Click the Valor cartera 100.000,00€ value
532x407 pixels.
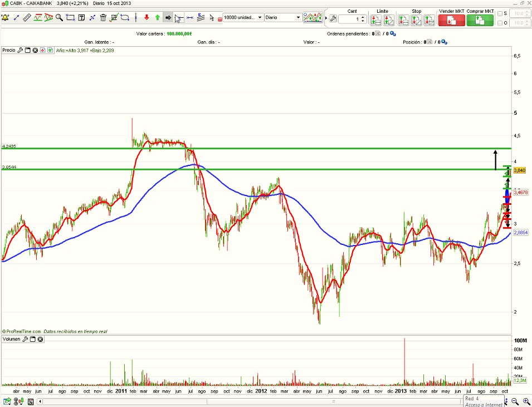tap(179, 33)
